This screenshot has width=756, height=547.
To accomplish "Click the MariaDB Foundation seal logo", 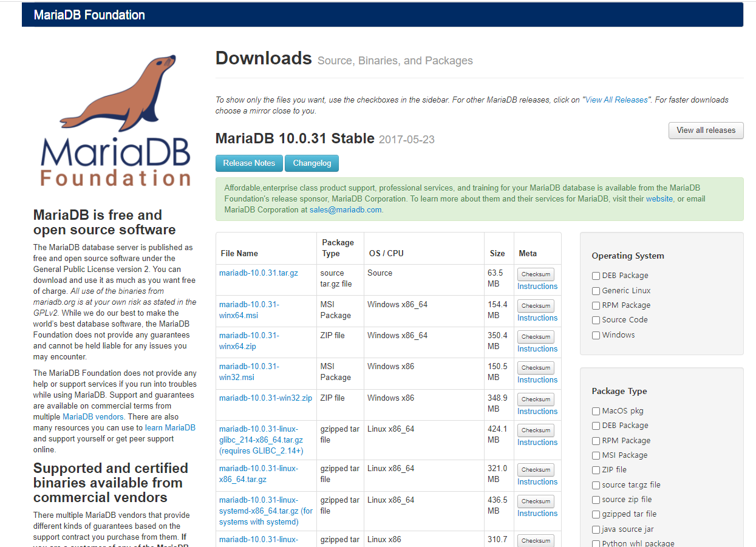I will [115, 120].
